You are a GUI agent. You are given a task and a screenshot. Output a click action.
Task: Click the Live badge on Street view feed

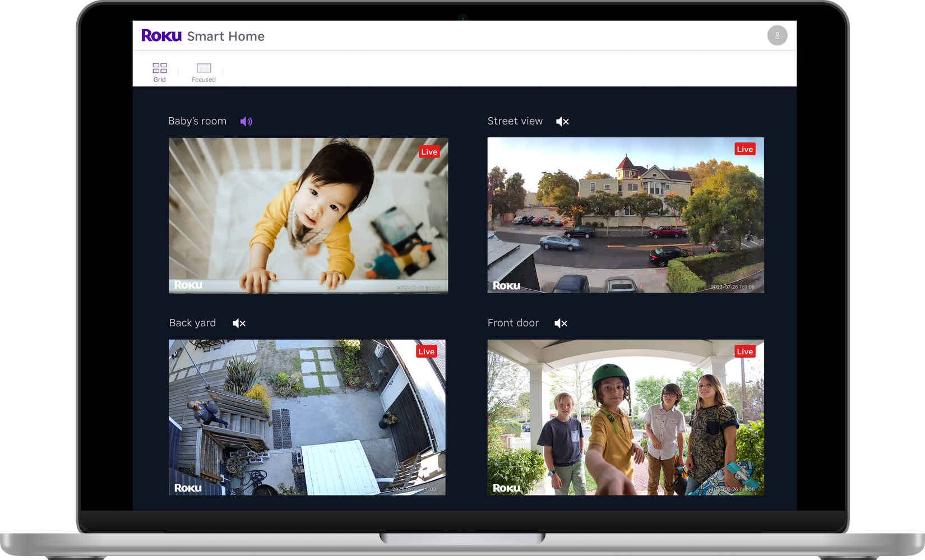click(x=745, y=149)
